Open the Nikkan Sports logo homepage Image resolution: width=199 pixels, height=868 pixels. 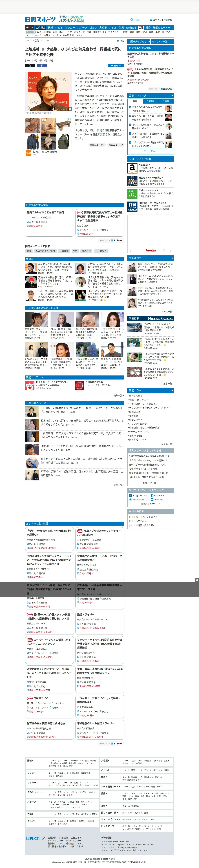tap(40, 19)
